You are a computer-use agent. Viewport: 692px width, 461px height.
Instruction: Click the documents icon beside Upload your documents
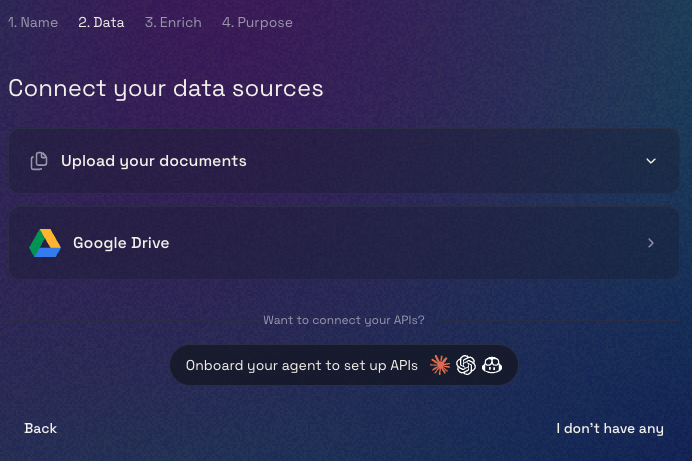(39, 161)
